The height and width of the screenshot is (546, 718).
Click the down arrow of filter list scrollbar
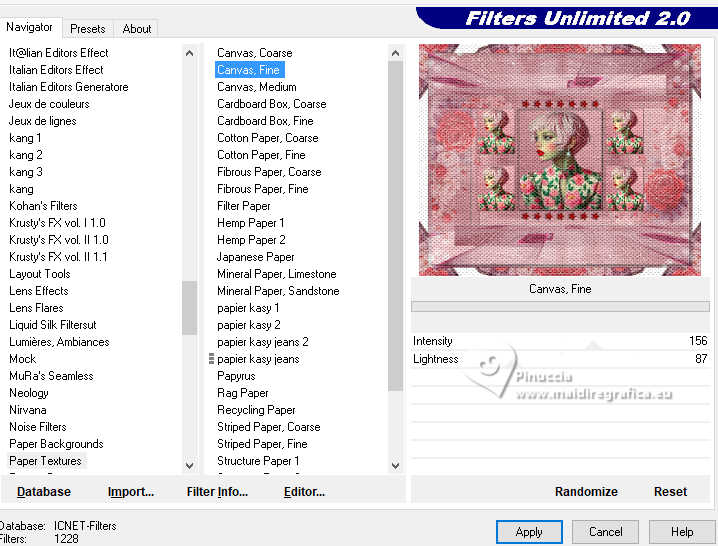tap(396, 465)
